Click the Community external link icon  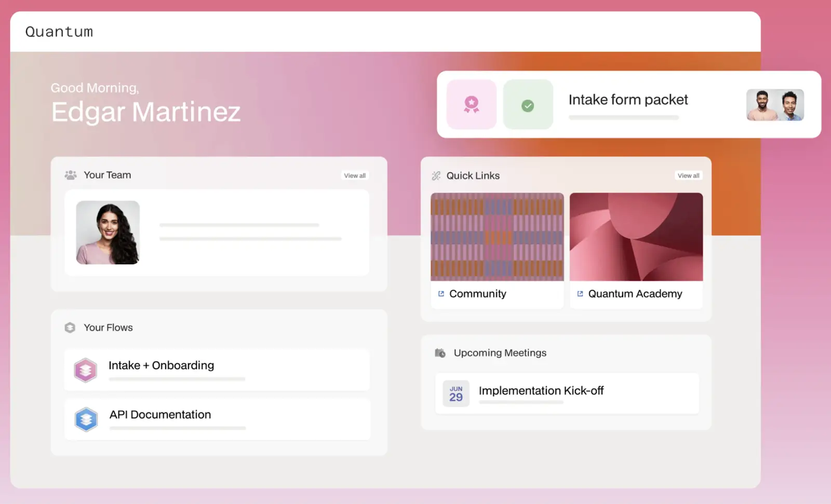441,294
